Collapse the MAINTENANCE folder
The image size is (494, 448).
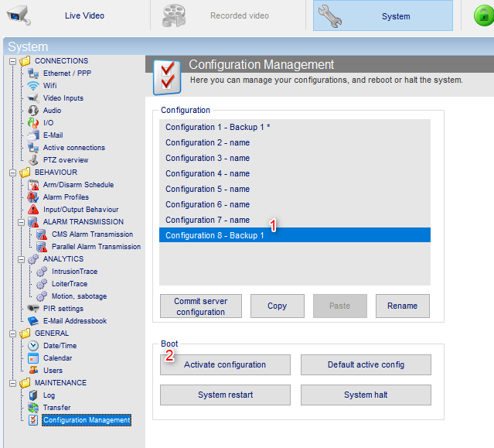[12, 383]
